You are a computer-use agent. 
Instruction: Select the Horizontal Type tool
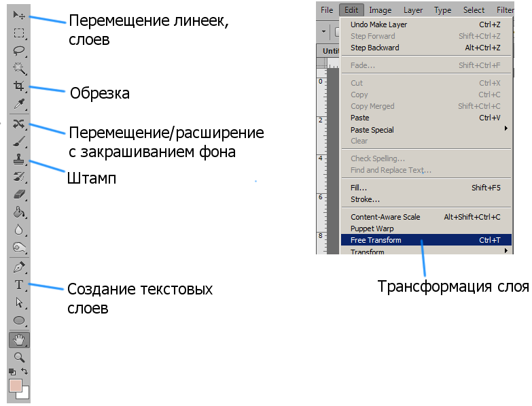[x=18, y=285]
